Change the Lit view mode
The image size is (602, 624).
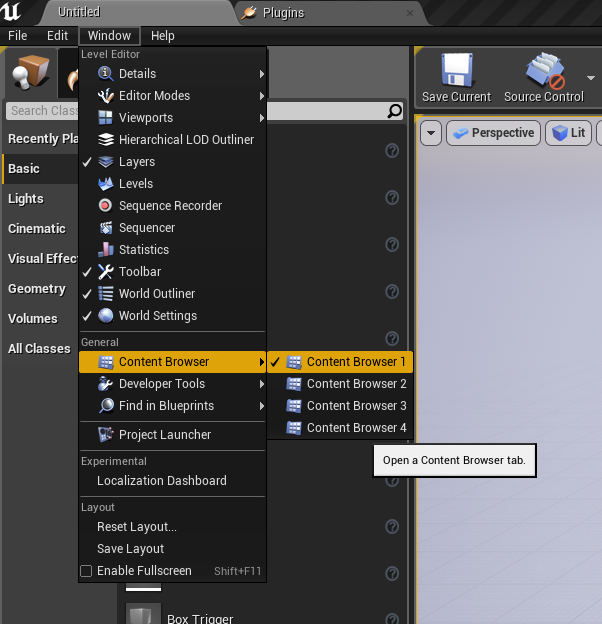coord(568,133)
